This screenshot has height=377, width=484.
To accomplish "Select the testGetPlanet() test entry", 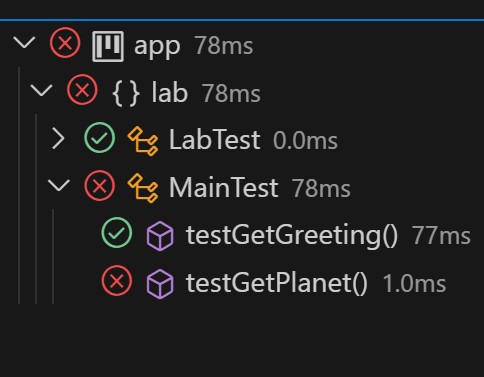I will (277, 283).
